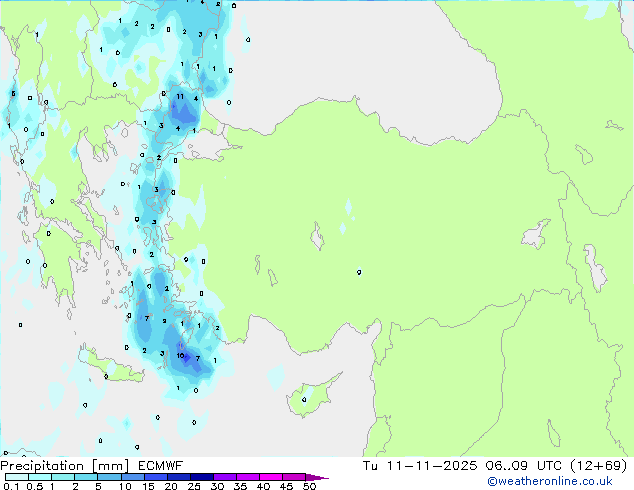Click Crete island on the map
Screen dimensions: 634x490
tap(111, 366)
